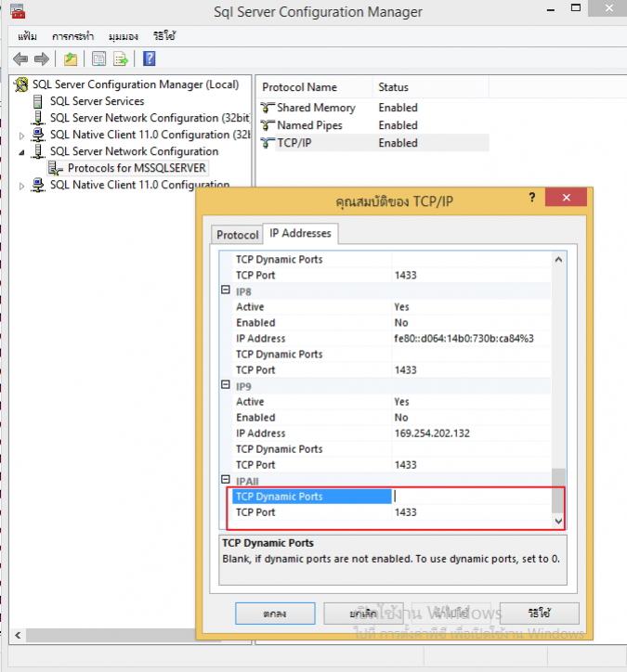Open Help with the question mark toolbar icon

[149, 59]
